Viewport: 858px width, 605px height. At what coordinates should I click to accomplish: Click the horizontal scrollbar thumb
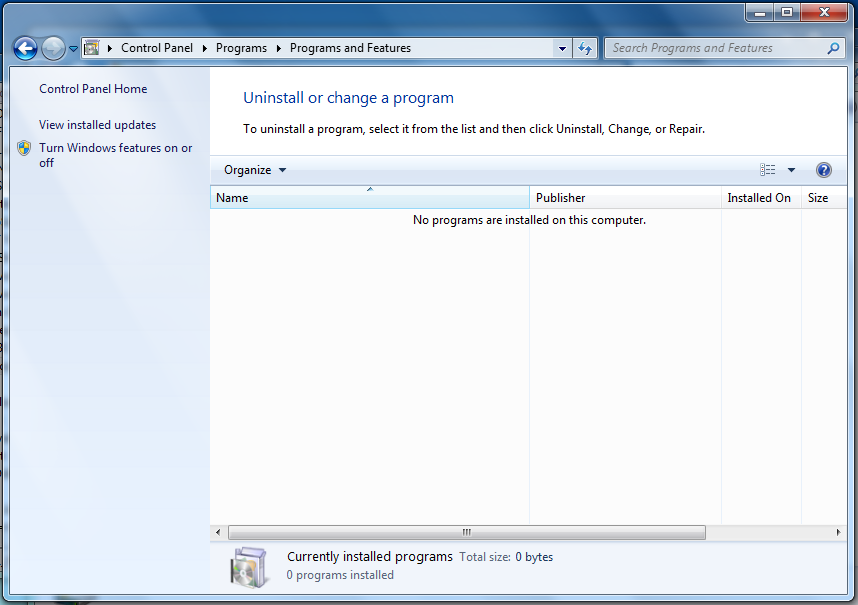coord(467,532)
